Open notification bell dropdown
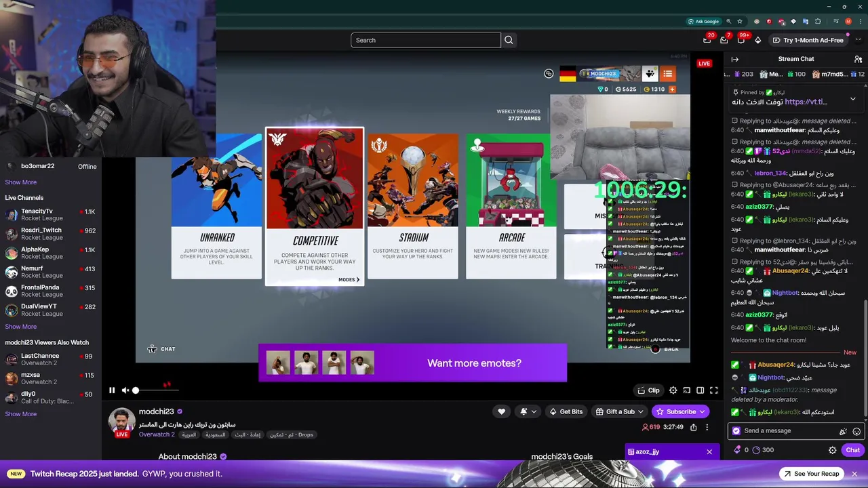Screen dimensions: 868x488 (x=528, y=411)
